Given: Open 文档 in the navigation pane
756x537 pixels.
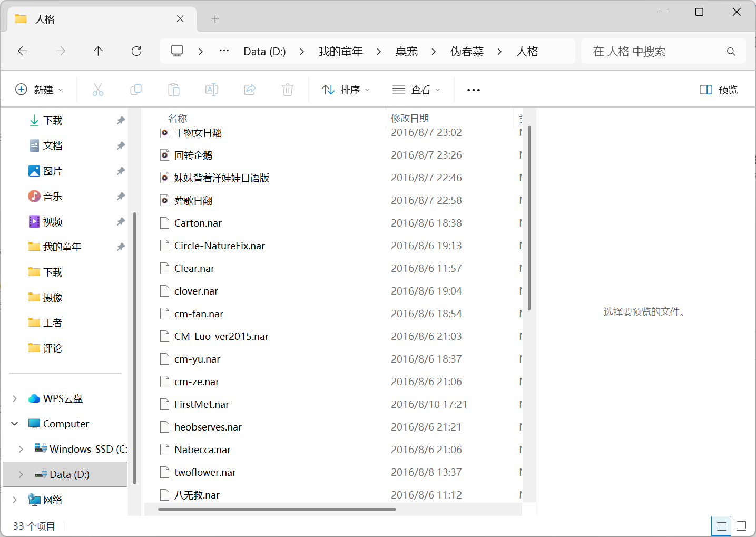Looking at the screenshot, I should click(53, 146).
